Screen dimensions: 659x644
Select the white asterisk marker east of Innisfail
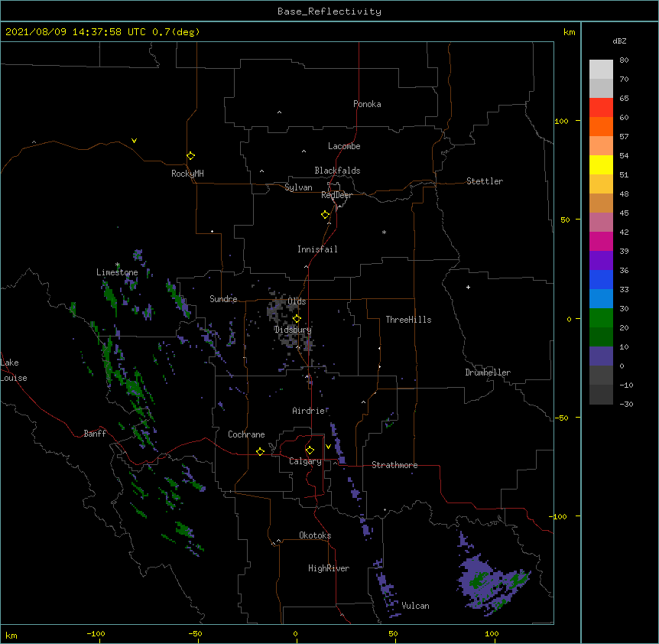point(384,232)
